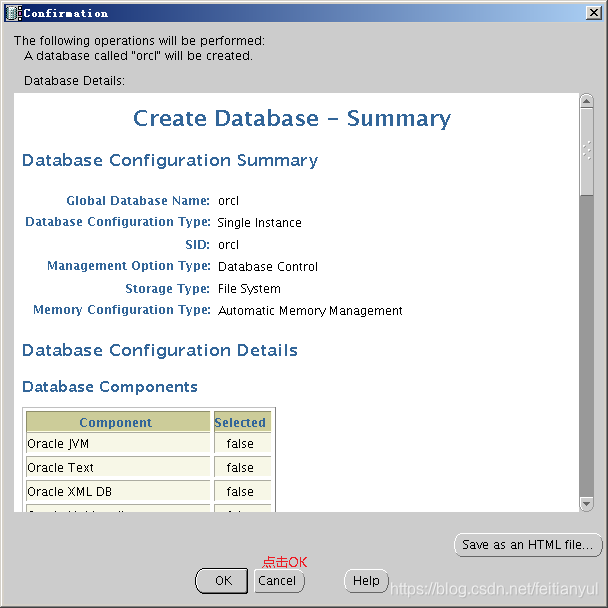
Task: Click the File System value
Action: [x=249, y=289]
